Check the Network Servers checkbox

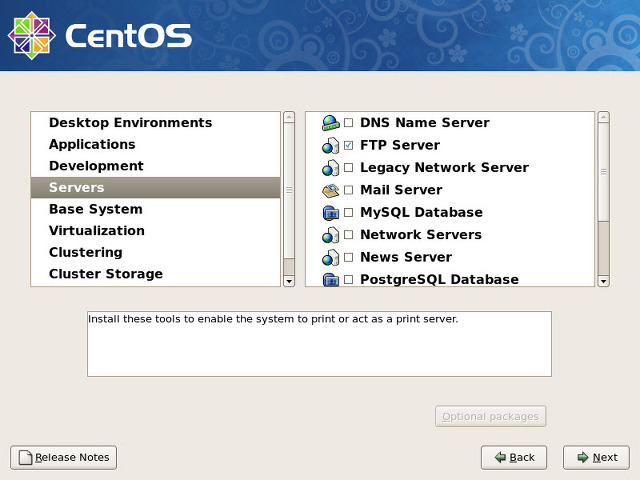point(349,235)
